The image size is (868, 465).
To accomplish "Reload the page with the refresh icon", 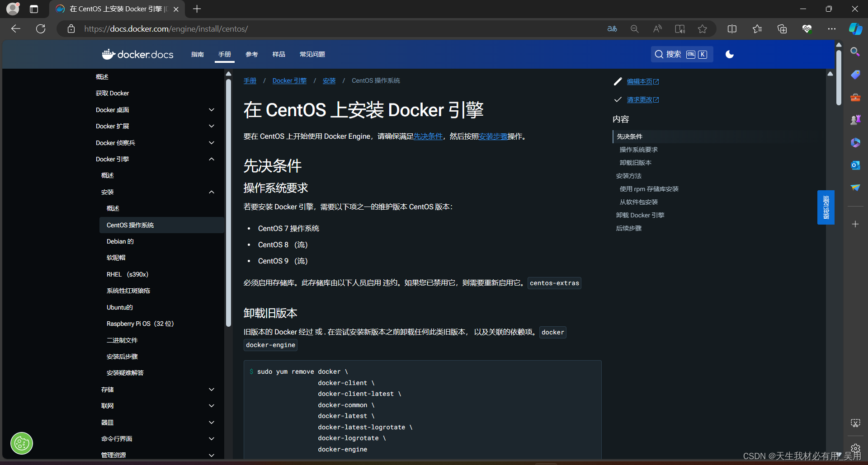I will 41,29.
